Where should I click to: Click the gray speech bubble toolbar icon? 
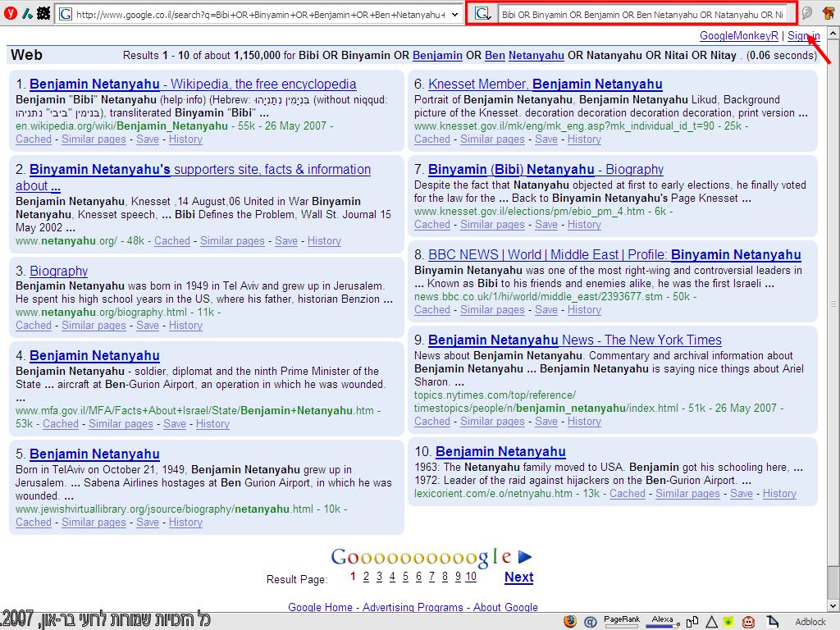click(807, 13)
